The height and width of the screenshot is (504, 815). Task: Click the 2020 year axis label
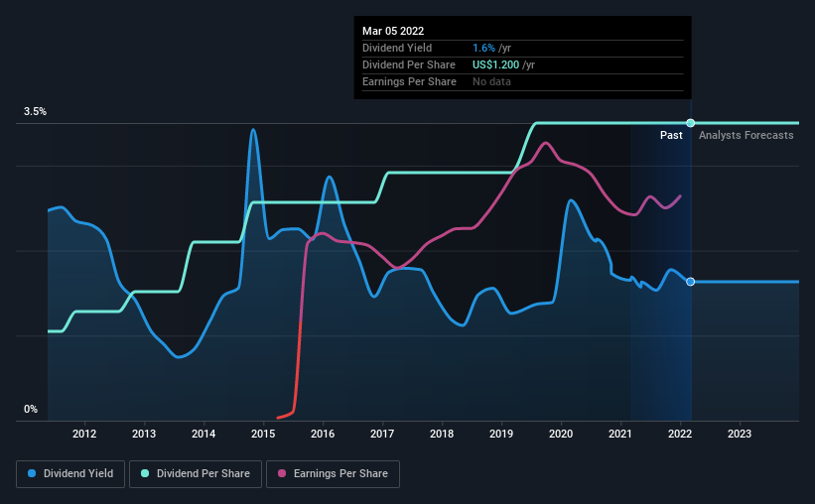[561, 434]
